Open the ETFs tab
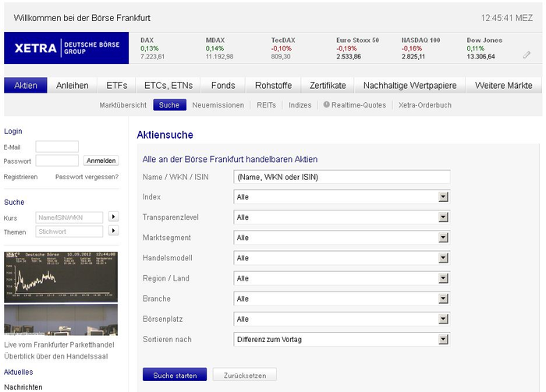The image size is (546, 392). [117, 85]
